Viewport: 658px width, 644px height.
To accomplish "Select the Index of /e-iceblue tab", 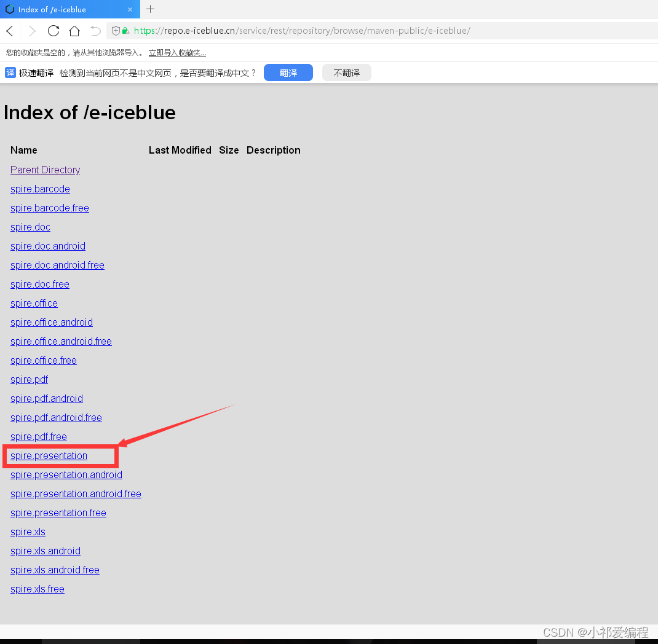I will (70, 9).
